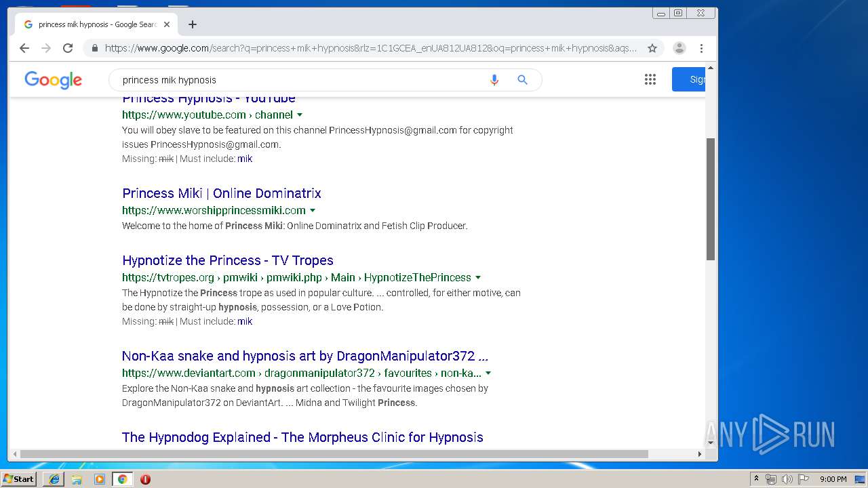
Task: Click the browser forward arrow
Action: click(x=46, y=48)
